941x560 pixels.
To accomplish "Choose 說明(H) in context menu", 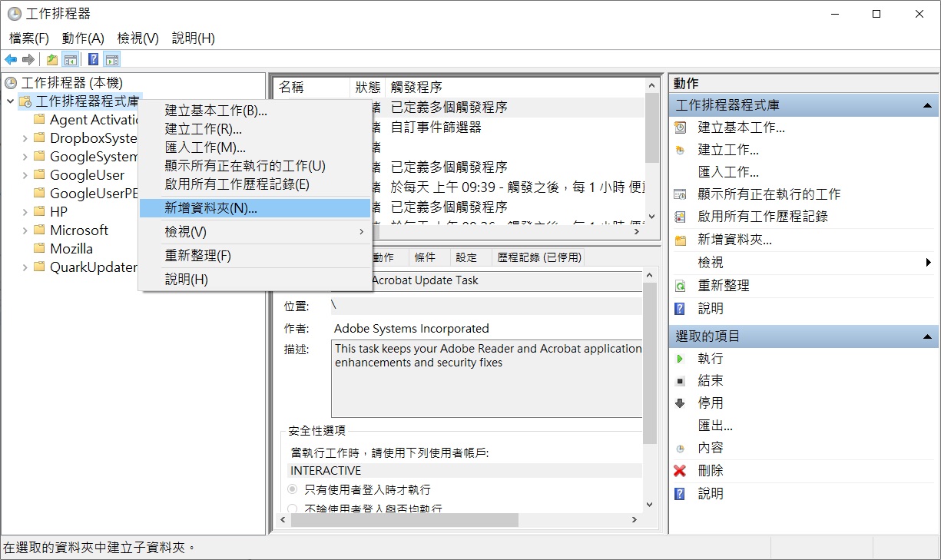I will point(255,280).
